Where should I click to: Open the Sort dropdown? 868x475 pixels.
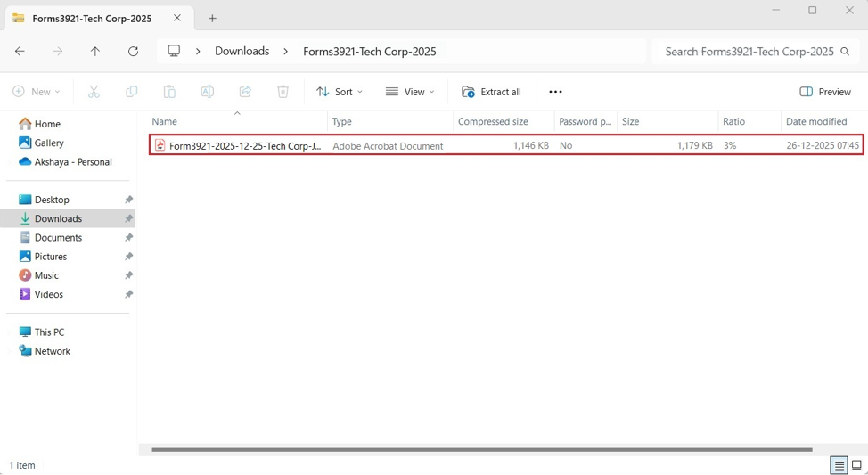pyautogui.click(x=340, y=92)
